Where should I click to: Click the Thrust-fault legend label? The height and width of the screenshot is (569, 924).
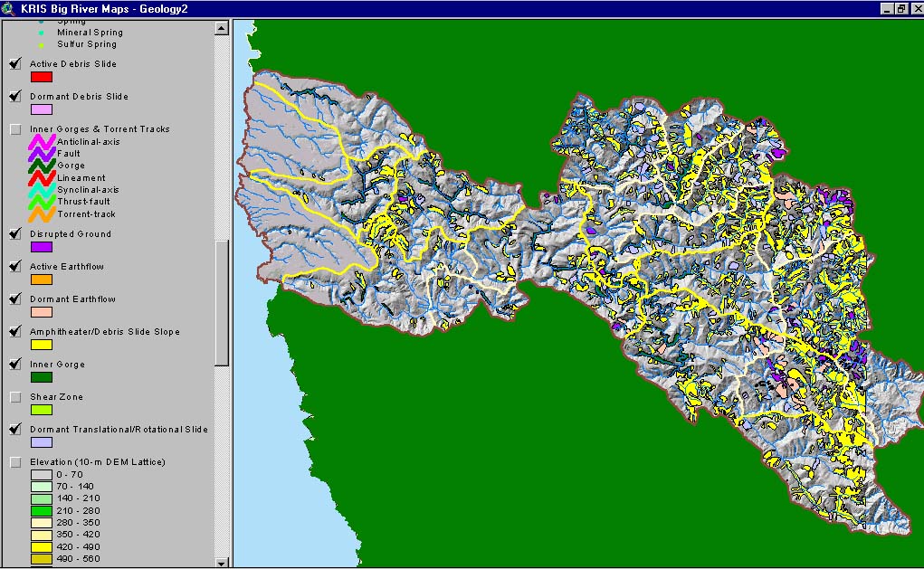[x=83, y=202]
